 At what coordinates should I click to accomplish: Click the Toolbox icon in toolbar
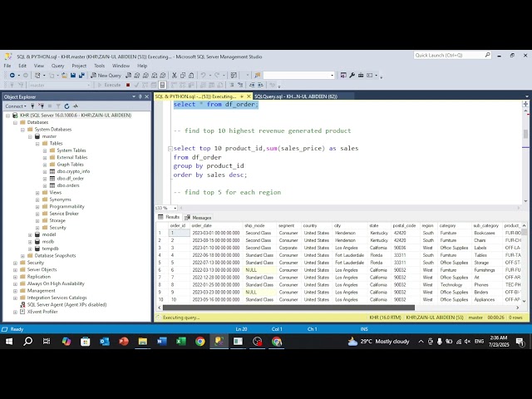click(x=361, y=76)
